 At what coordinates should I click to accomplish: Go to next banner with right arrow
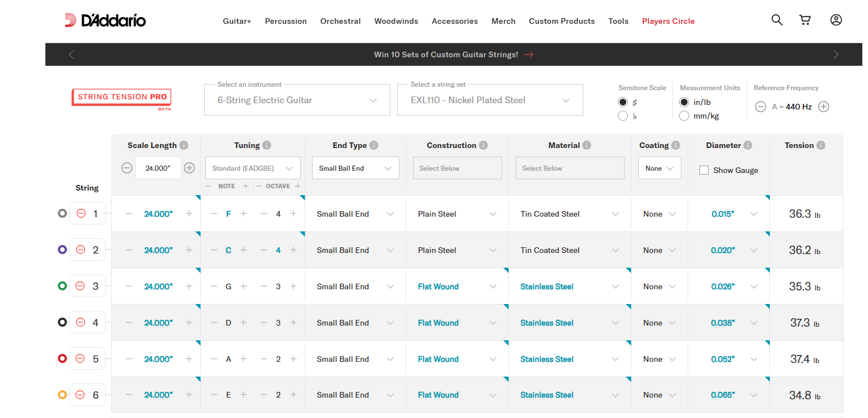(836, 54)
